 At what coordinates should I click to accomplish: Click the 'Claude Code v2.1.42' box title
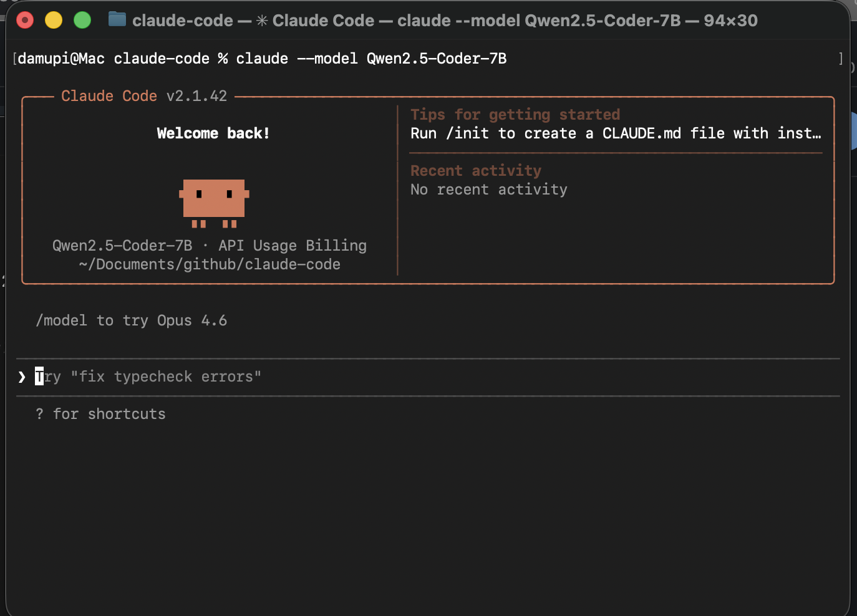coord(144,96)
